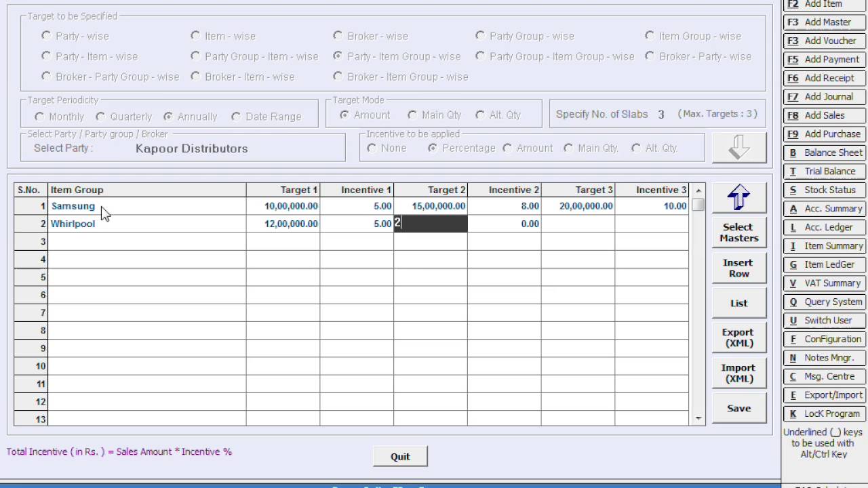Open Add Receipt shortcut
Image resolution: width=868 pixels, height=488 pixels.
[x=824, y=78]
